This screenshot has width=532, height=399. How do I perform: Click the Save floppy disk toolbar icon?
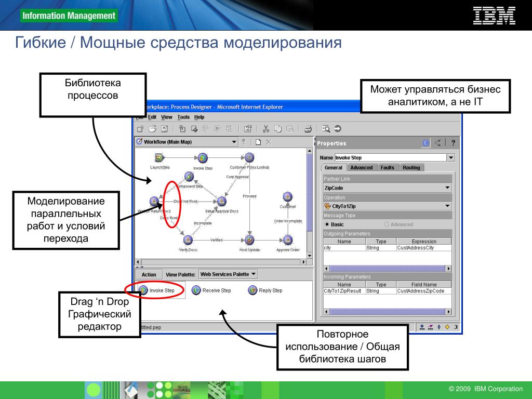165,129
